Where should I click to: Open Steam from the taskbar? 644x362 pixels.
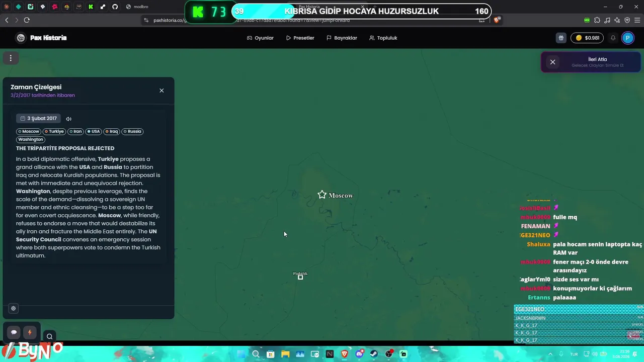[x=374, y=354]
